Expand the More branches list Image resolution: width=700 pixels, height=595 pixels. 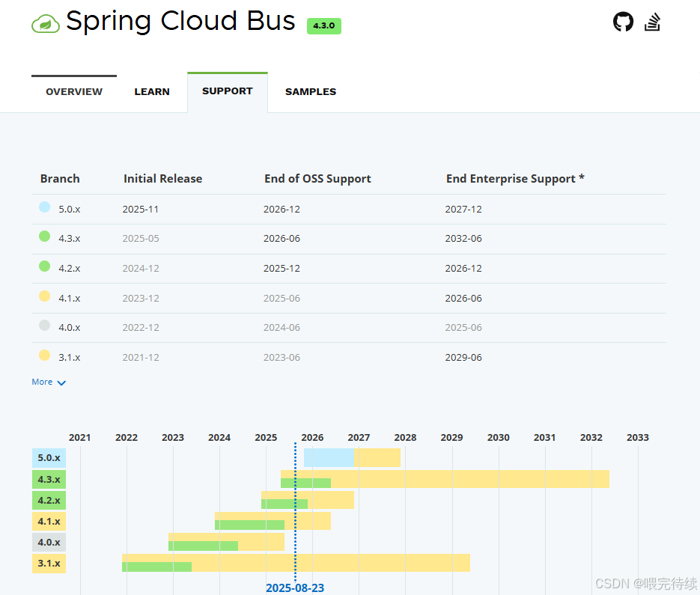49,382
